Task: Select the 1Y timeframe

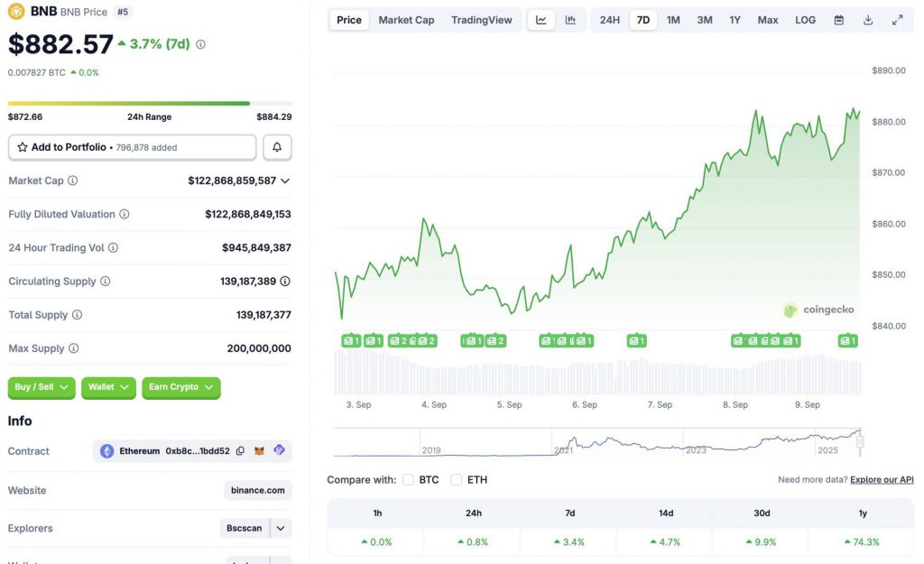Action: coord(735,20)
